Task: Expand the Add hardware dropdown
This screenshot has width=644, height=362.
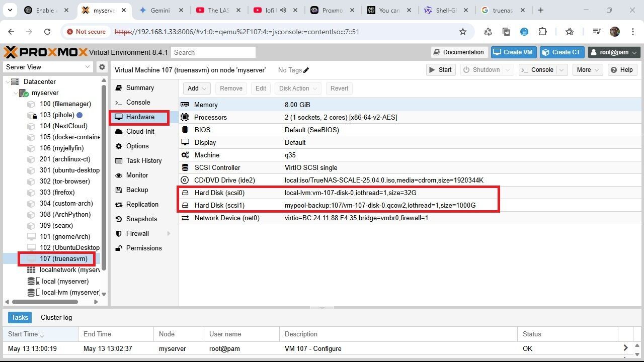Action: pos(196,88)
